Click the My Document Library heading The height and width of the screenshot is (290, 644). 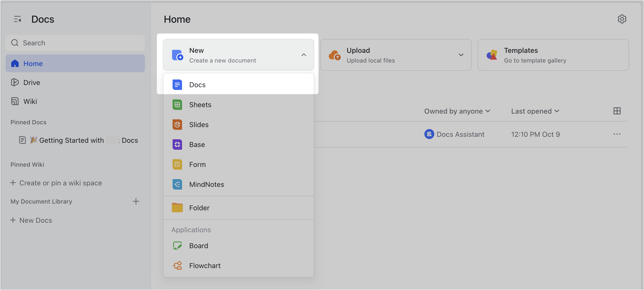pyautogui.click(x=41, y=201)
